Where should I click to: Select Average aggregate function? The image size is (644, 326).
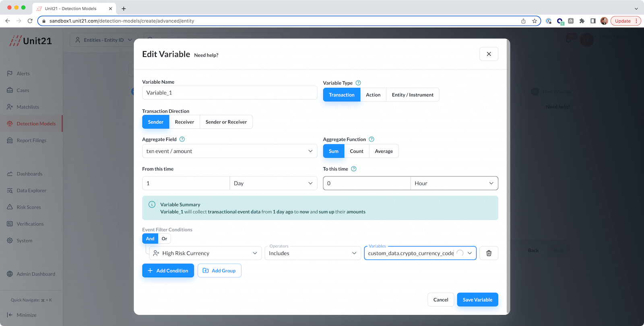[384, 151]
